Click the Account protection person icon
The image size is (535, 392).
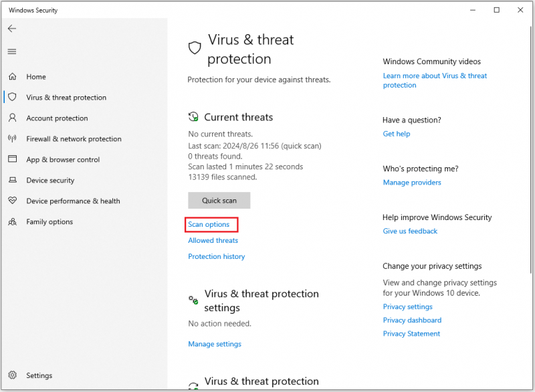(12, 118)
